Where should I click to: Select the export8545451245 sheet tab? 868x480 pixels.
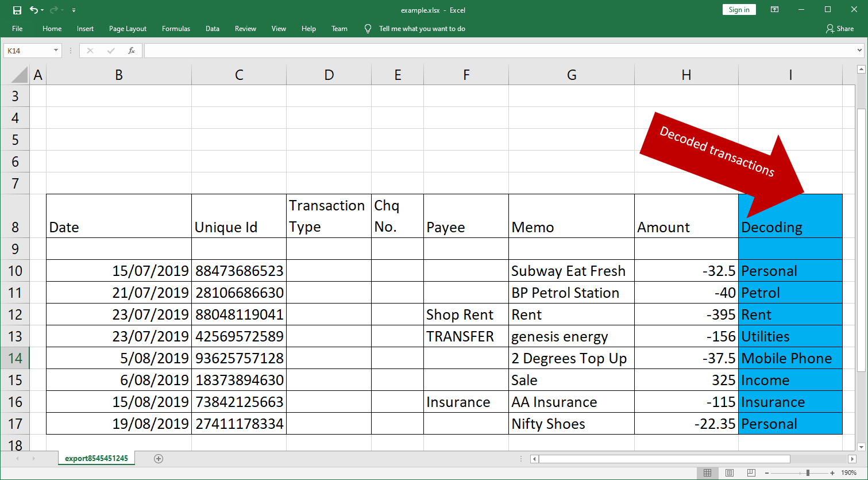tap(96, 458)
